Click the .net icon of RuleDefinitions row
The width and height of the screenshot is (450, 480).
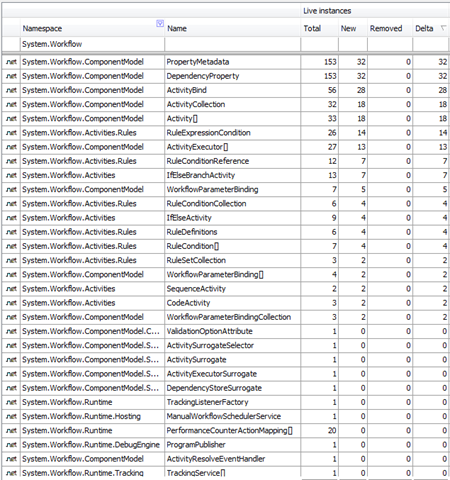(11, 232)
